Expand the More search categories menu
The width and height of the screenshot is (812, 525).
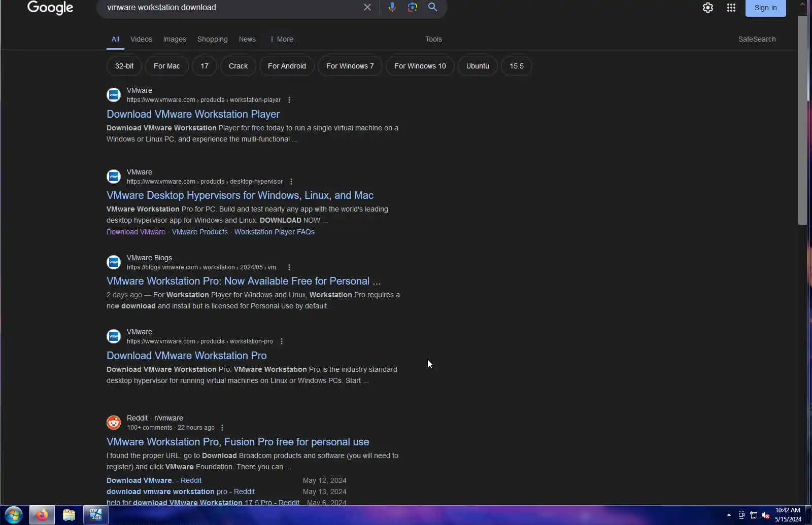click(x=282, y=39)
